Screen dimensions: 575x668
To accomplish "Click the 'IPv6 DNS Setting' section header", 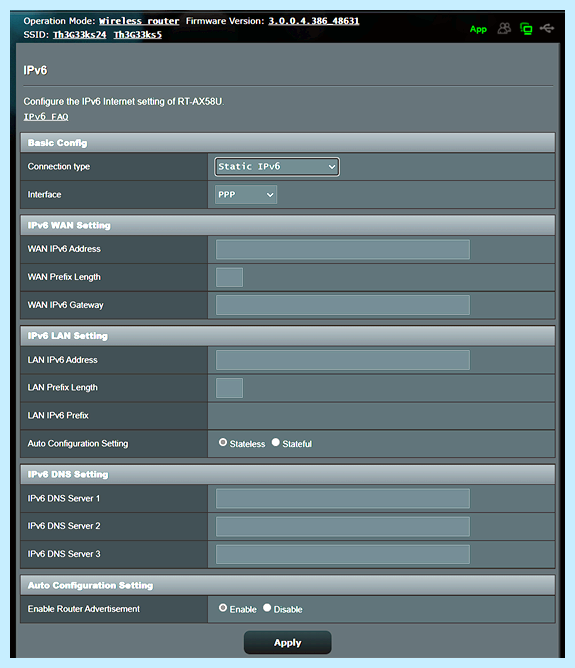I will pyautogui.click(x=288, y=474).
